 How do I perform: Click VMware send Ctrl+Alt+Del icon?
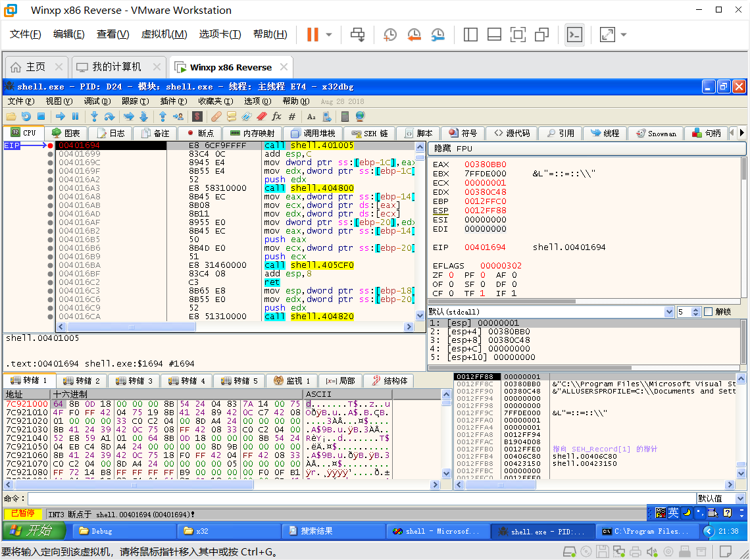[357, 34]
